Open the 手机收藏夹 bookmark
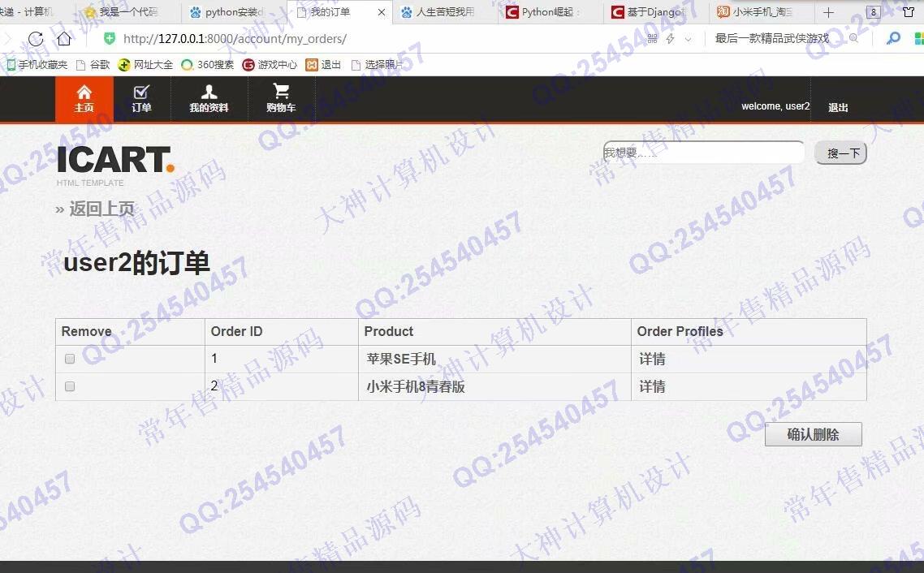924x573 pixels. point(37,65)
